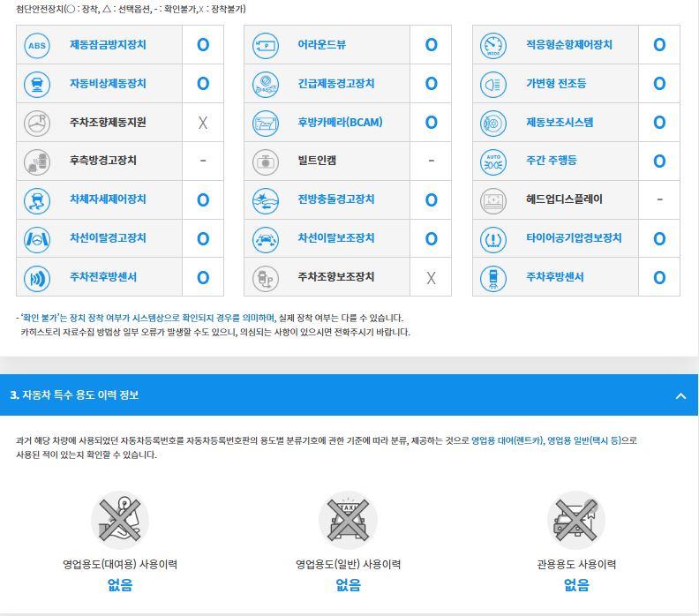The height and width of the screenshot is (616, 699).
Task: Click the 주차전후방센서 icon
Action: point(37,277)
